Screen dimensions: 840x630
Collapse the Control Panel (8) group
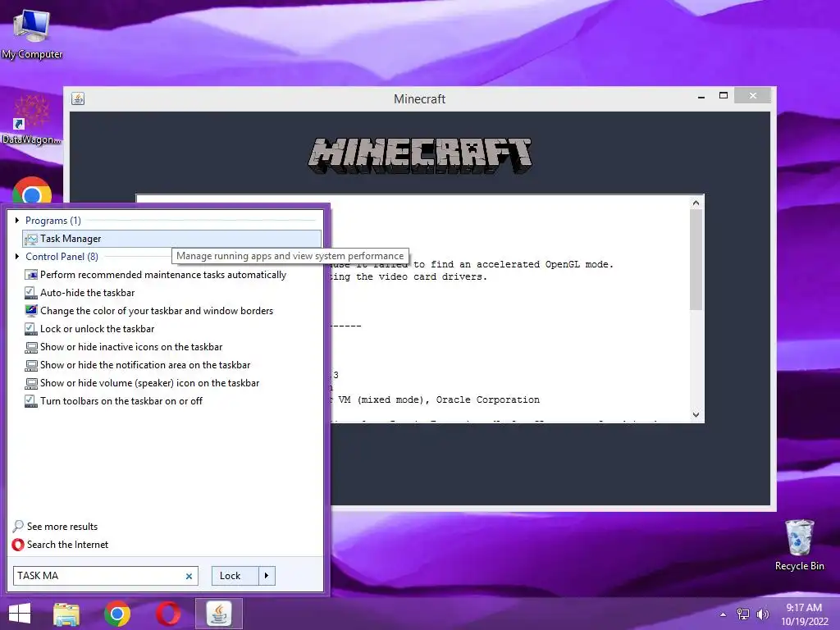click(x=17, y=256)
